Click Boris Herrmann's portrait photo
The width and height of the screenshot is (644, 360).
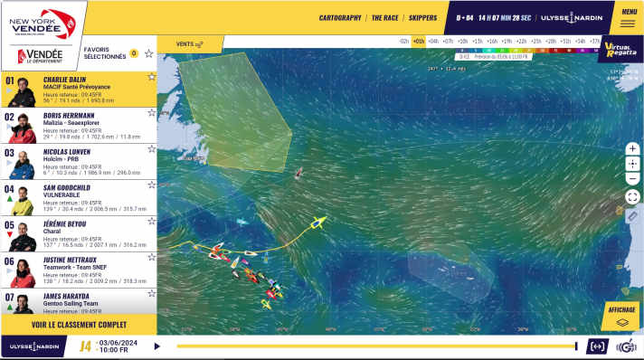pyautogui.click(x=23, y=128)
